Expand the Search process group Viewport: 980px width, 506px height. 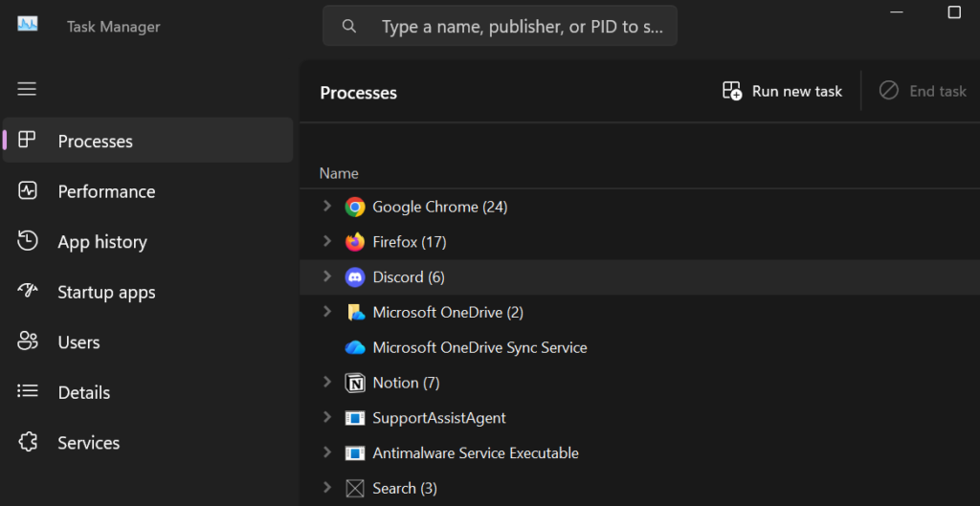tap(327, 487)
